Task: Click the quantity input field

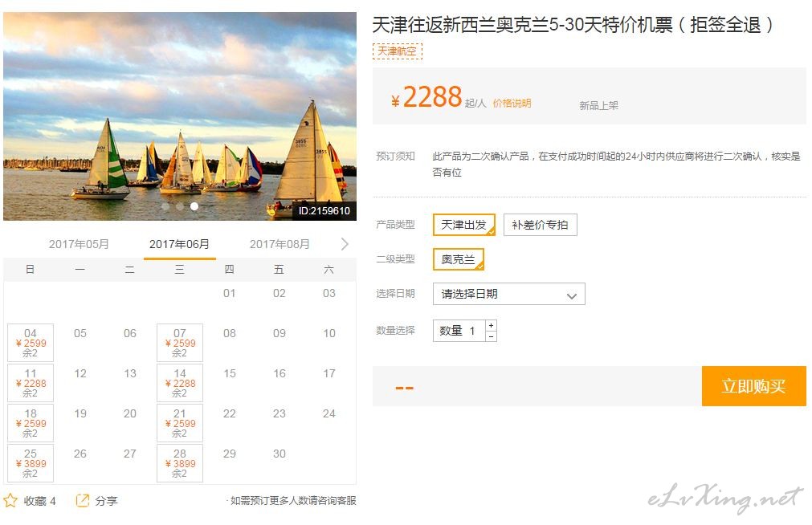Action: click(x=459, y=331)
